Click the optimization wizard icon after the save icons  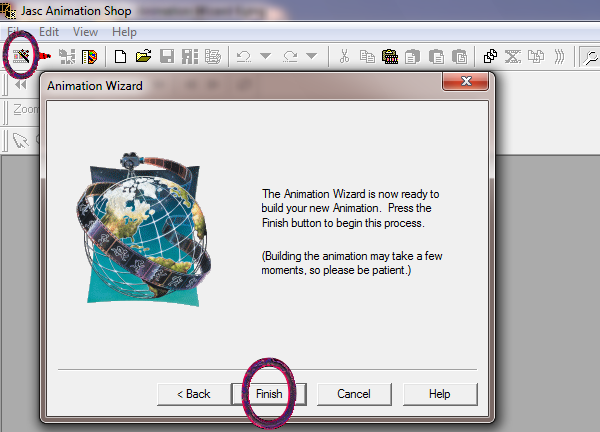(x=213, y=57)
